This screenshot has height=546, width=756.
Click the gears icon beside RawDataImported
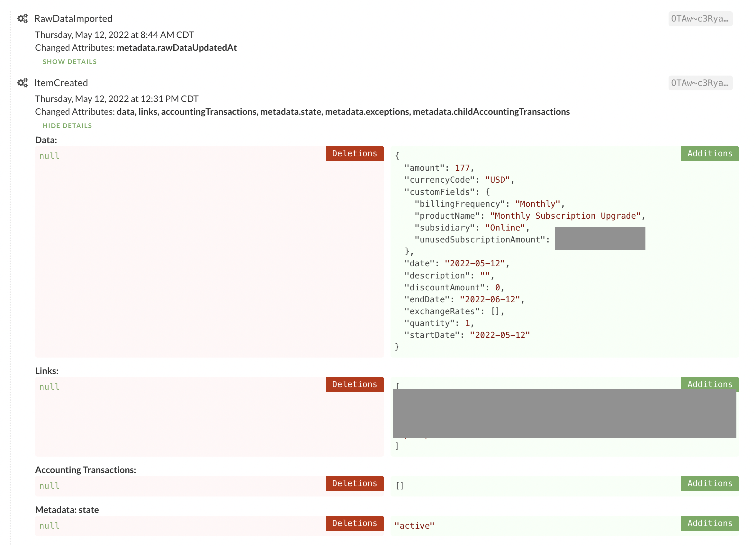pyautogui.click(x=22, y=18)
